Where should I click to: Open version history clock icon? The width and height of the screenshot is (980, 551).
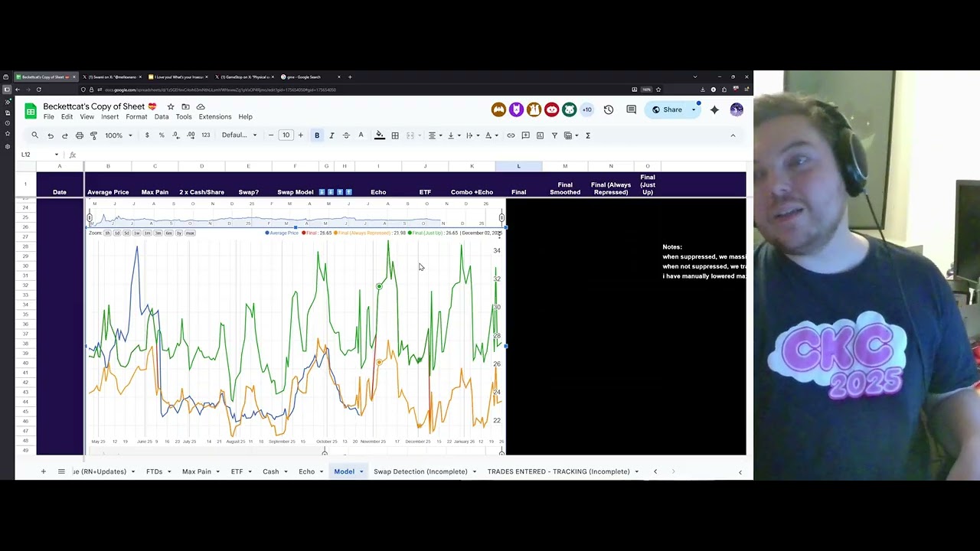(x=609, y=109)
